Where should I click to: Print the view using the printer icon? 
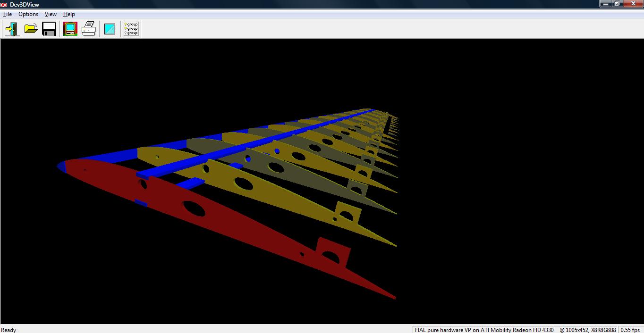(x=89, y=29)
